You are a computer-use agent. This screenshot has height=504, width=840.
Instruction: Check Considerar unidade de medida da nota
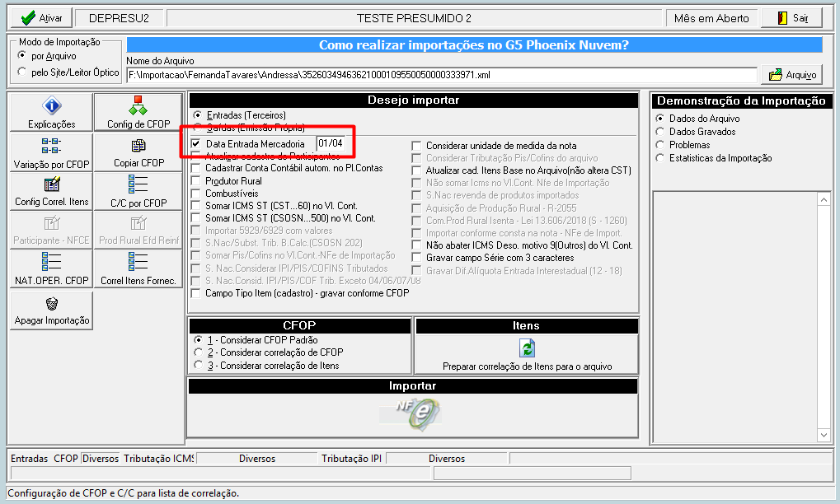pyautogui.click(x=416, y=146)
